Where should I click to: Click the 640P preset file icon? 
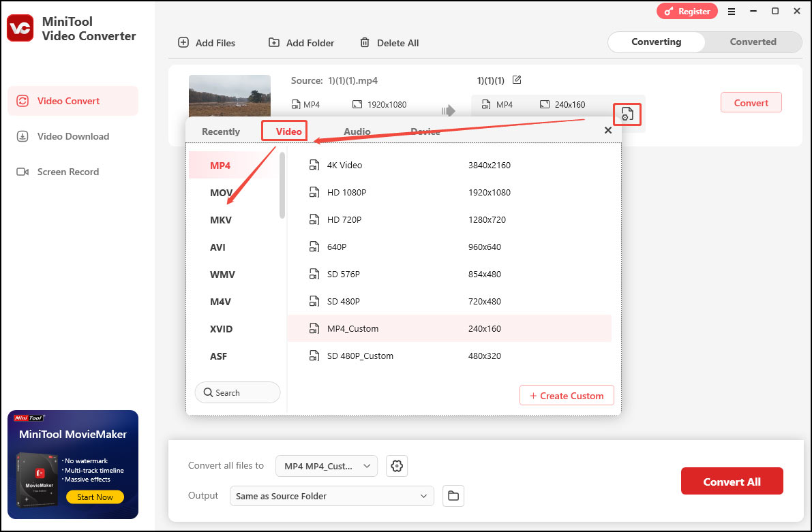[314, 247]
